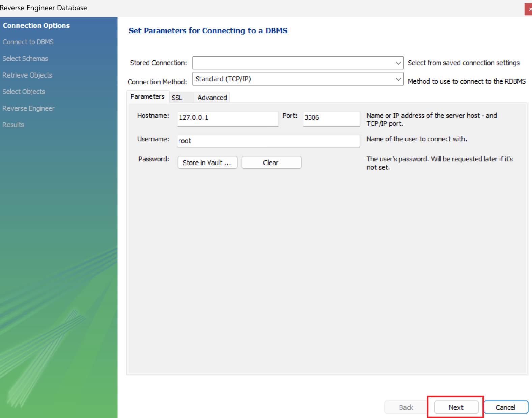Click the disabled Back button
This screenshot has width=532, height=418.
point(406,407)
